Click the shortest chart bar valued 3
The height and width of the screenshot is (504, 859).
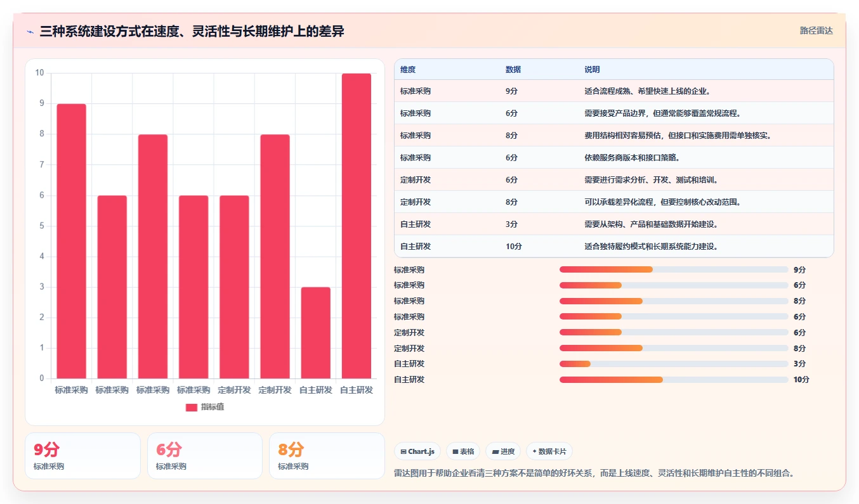pyautogui.click(x=315, y=333)
